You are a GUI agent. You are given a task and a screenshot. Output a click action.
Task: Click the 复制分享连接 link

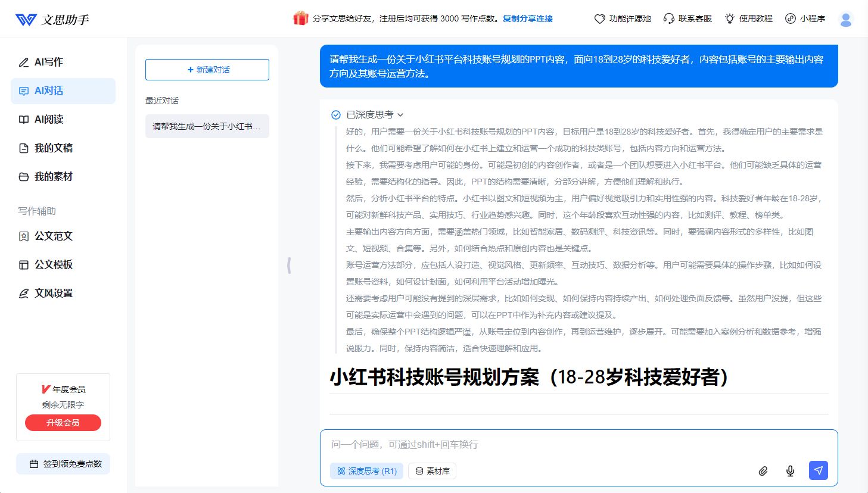[528, 18]
